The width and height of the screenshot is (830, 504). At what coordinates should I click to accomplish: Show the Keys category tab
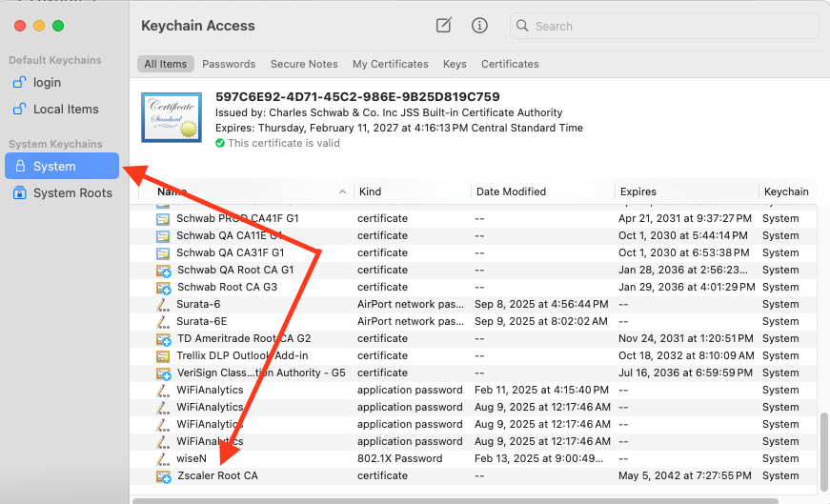[x=455, y=64]
